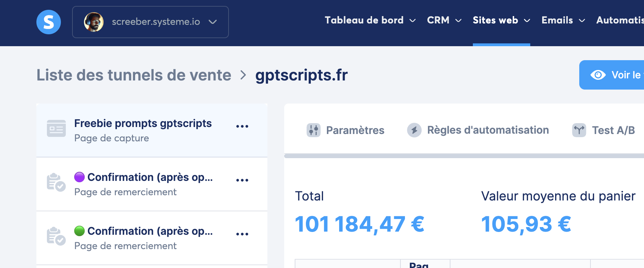Click the Page de capture subtitle
This screenshot has width=644, height=268.
coord(112,138)
